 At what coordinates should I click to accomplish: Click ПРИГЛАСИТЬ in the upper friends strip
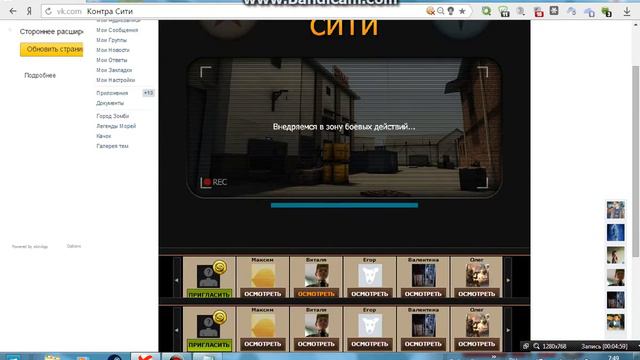pos(209,294)
